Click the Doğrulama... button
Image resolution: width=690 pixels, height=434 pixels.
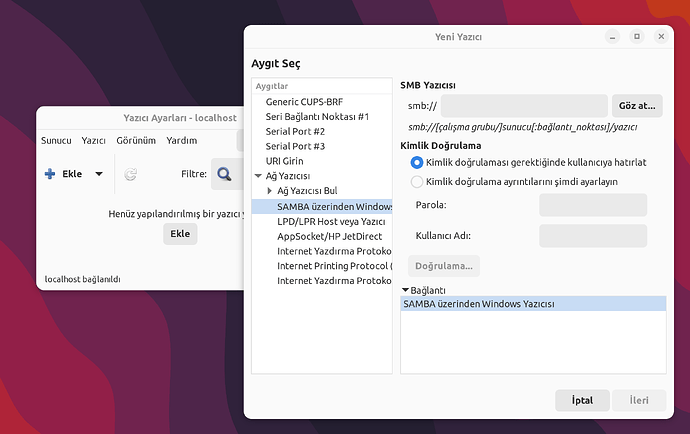coord(444,266)
